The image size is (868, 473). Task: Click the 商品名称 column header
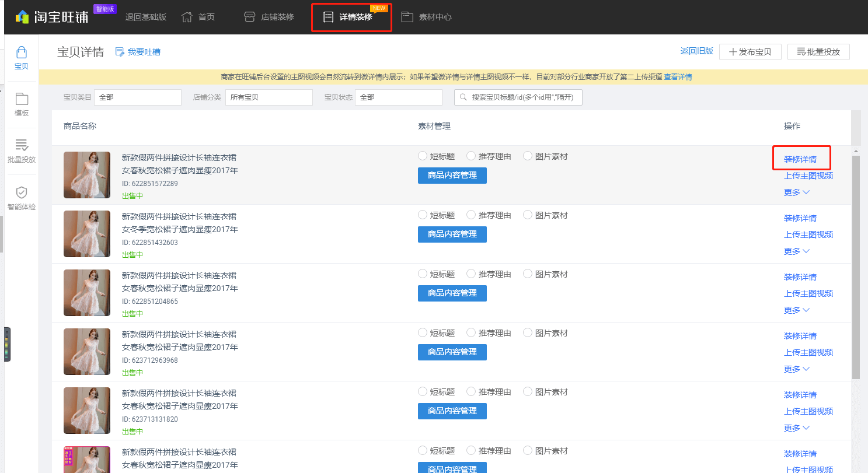80,126
